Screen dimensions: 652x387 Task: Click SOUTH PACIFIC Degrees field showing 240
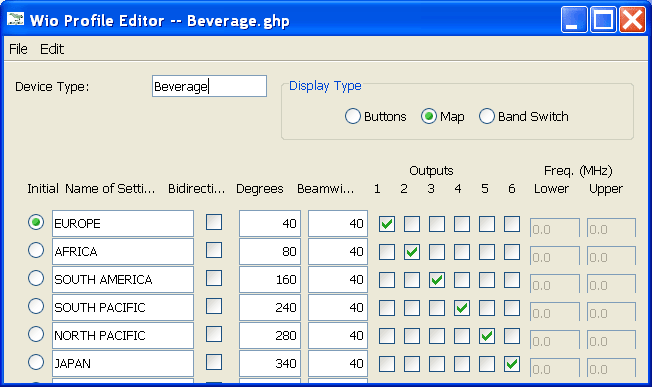pyautogui.click(x=270, y=307)
